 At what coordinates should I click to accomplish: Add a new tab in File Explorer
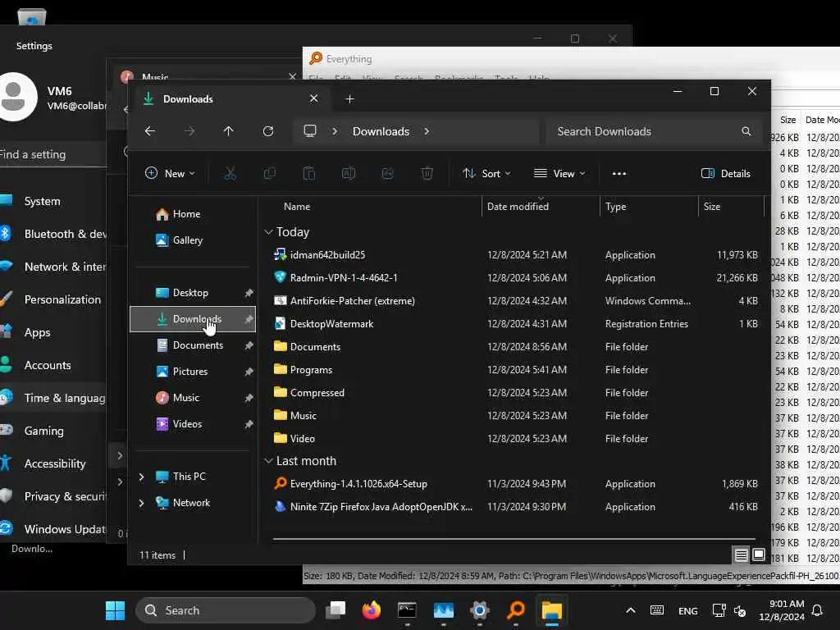(x=349, y=99)
